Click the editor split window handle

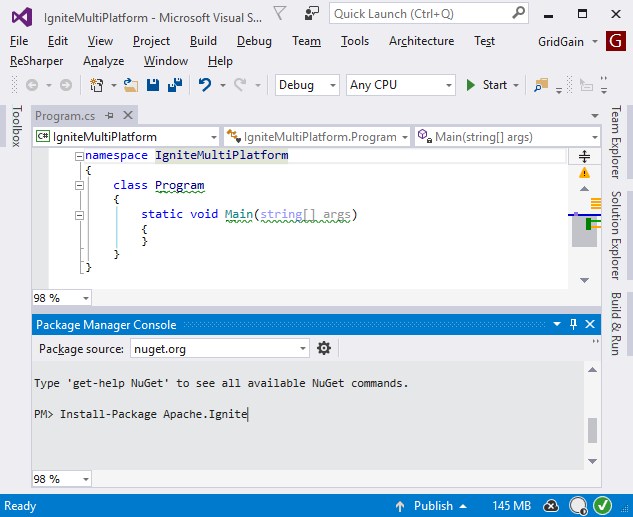(584, 156)
